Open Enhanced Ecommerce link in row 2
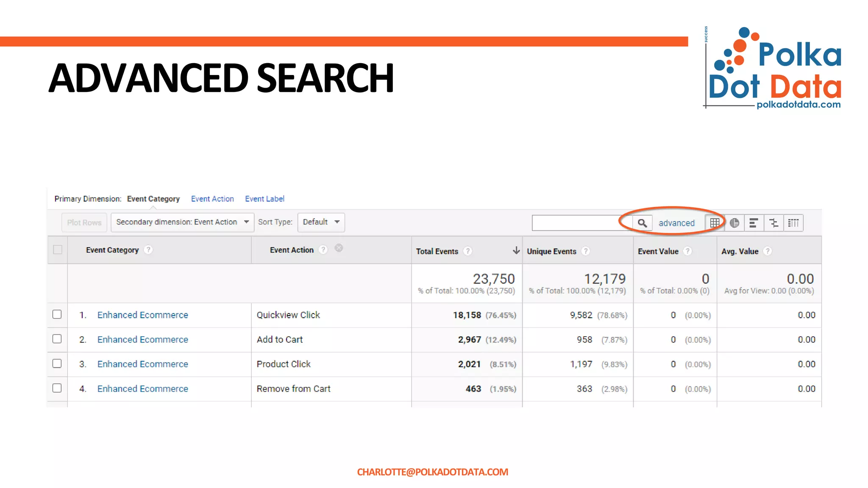Screen dimensions: 868x488 (142, 340)
